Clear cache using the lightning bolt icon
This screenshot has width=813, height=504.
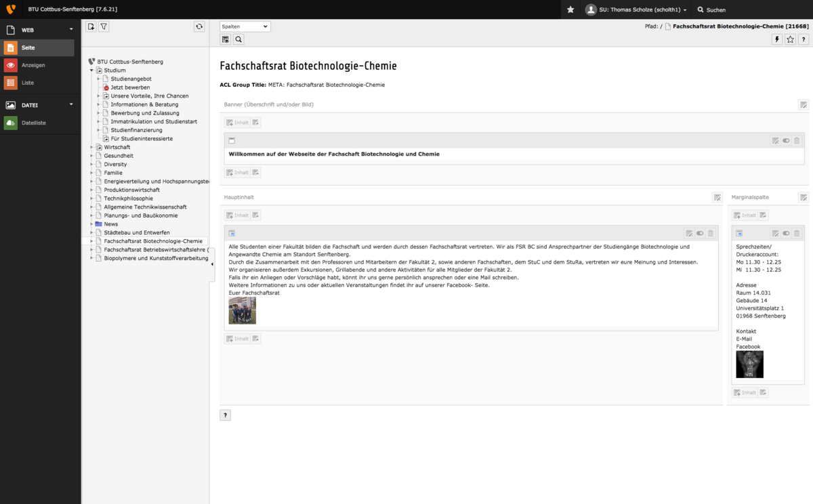coord(777,40)
